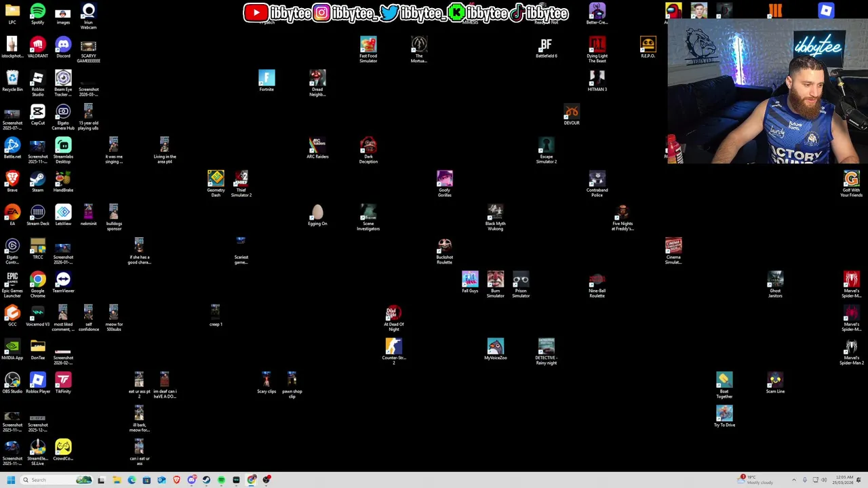
Task: Open the Boat Together shortcut
Action: click(724, 386)
